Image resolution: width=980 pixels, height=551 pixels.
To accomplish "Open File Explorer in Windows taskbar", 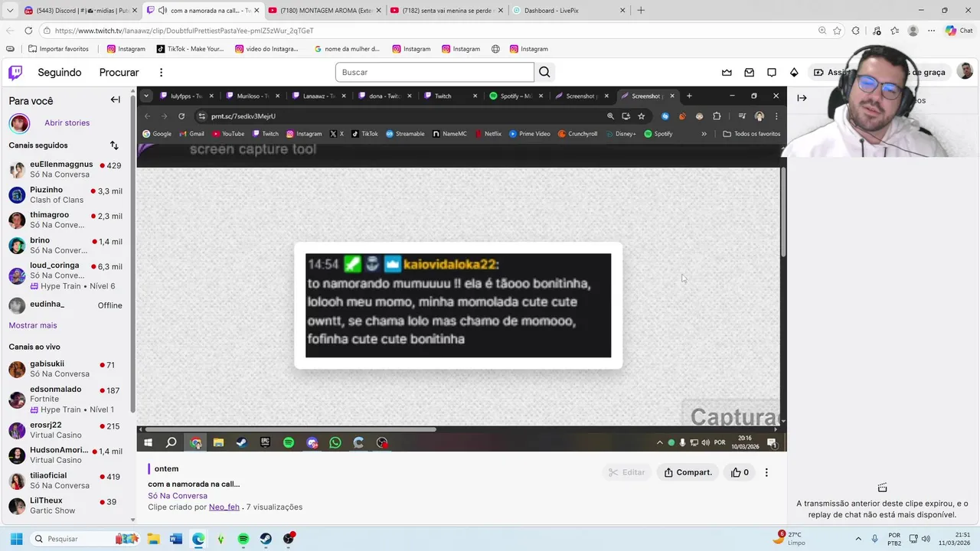I will (x=153, y=539).
